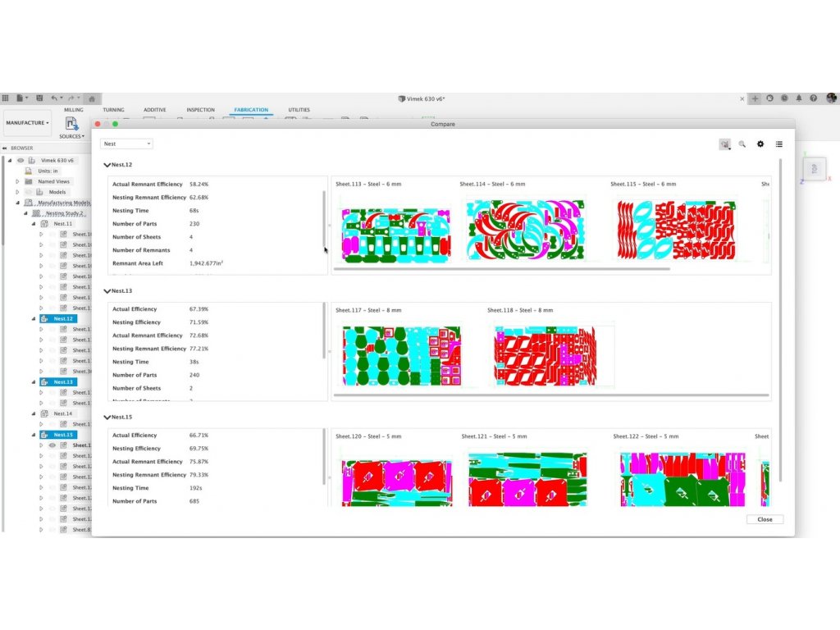
Task: Select Nesting Study 2 in browser
Action: click(x=64, y=213)
